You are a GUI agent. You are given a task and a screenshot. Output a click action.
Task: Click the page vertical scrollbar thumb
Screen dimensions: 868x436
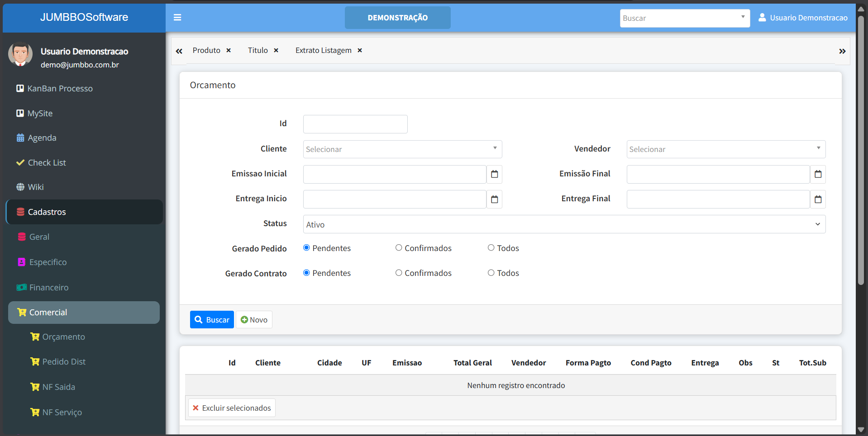861,151
